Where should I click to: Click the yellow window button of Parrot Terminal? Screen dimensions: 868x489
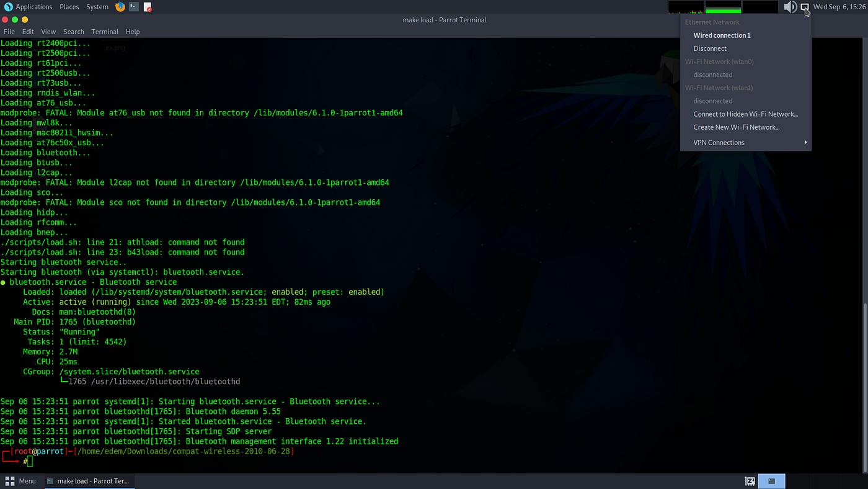[25, 20]
